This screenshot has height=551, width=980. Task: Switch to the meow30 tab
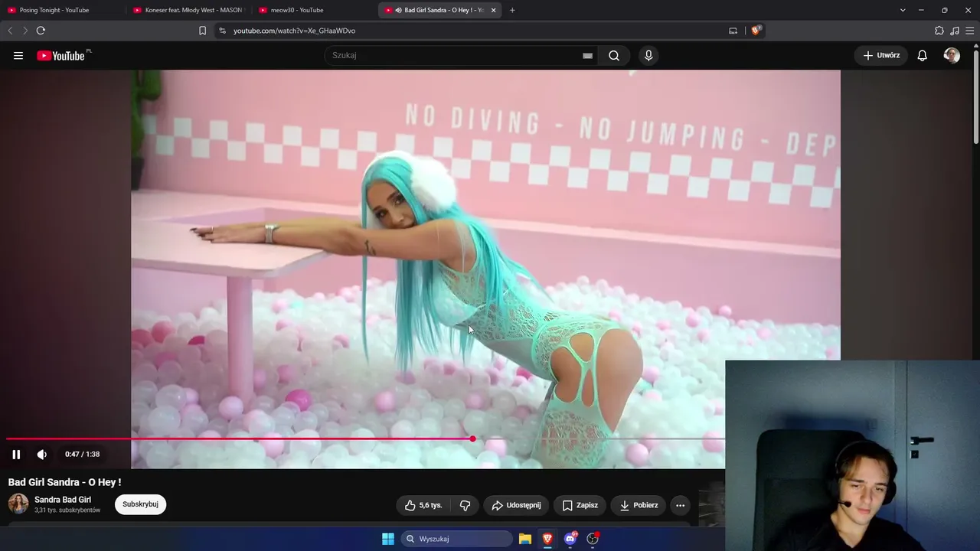(x=314, y=10)
